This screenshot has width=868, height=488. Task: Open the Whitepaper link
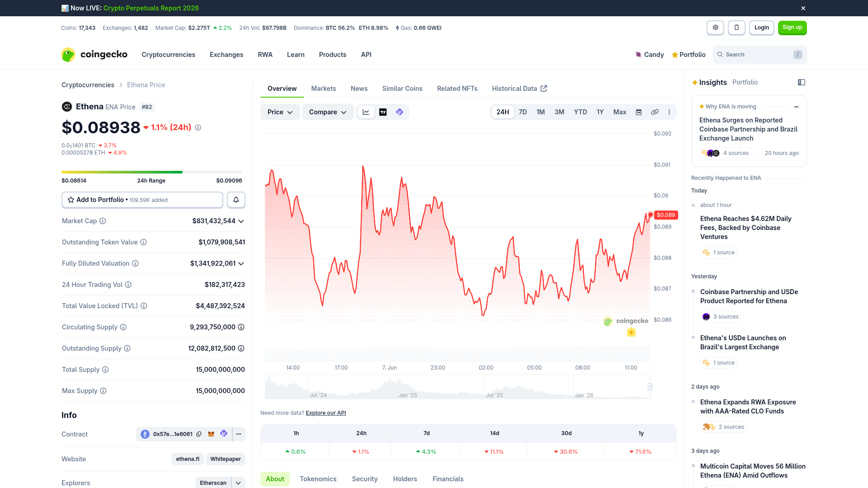tap(226, 459)
